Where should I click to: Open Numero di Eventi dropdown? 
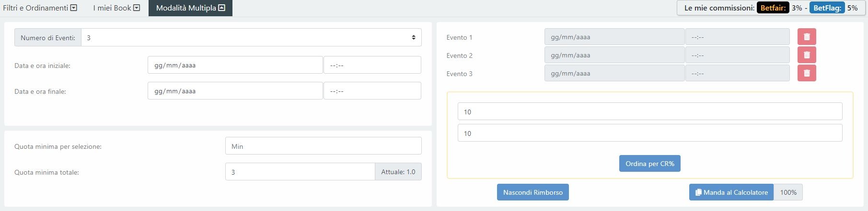251,37
